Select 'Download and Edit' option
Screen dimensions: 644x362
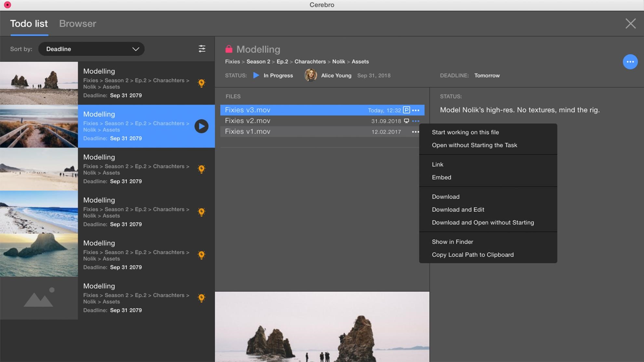click(458, 209)
